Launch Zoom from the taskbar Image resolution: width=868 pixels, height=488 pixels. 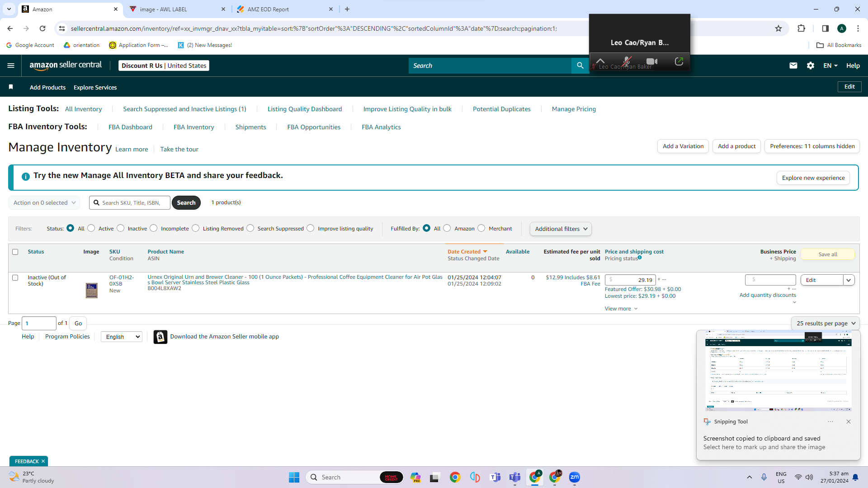[574, 477]
